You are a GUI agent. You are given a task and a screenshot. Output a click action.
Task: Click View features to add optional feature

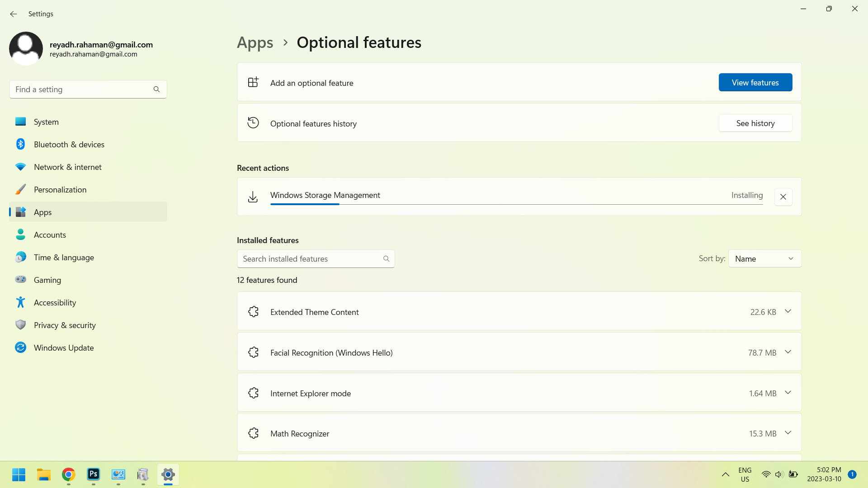[755, 82]
